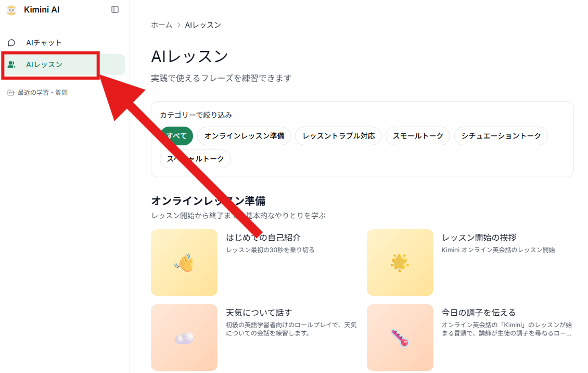588x373 pixels.
Task: Open AIレッスン from the sidebar
Action: [44, 65]
